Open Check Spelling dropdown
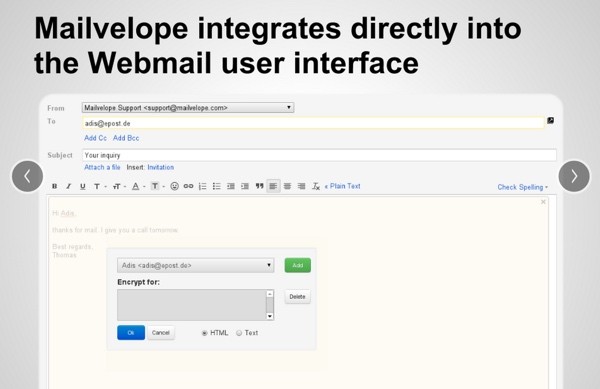 point(522,187)
